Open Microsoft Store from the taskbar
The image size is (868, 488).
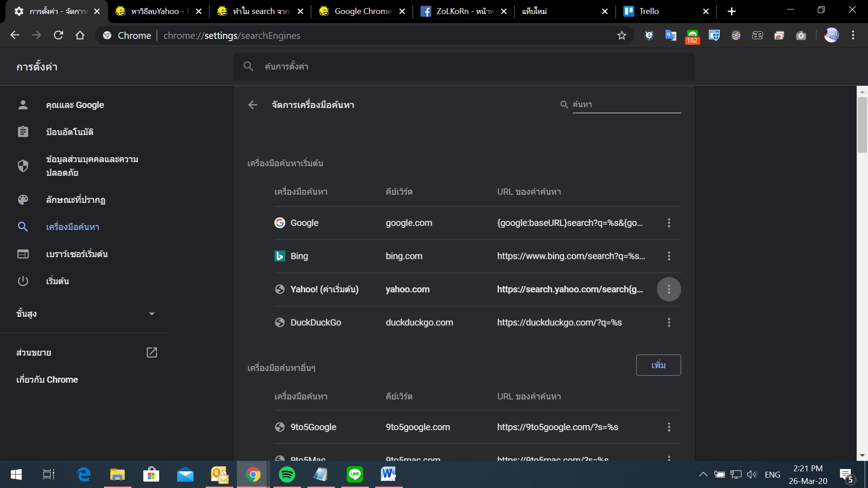(x=151, y=474)
